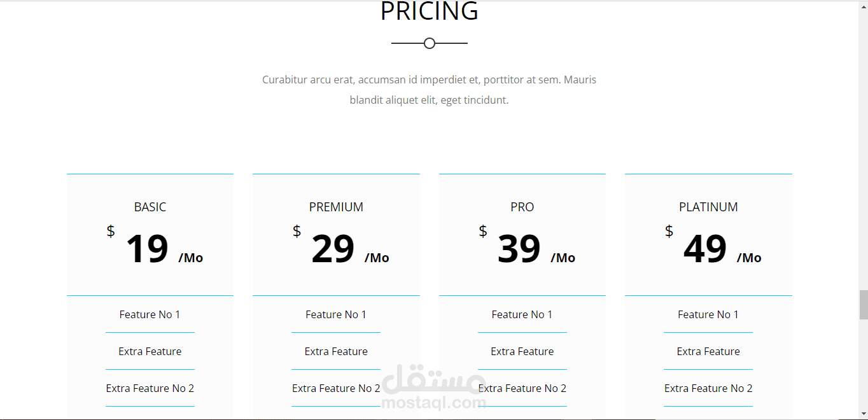Click the PRICING section heading
This screenshot has width=868, height=420.
click(430, 11)
